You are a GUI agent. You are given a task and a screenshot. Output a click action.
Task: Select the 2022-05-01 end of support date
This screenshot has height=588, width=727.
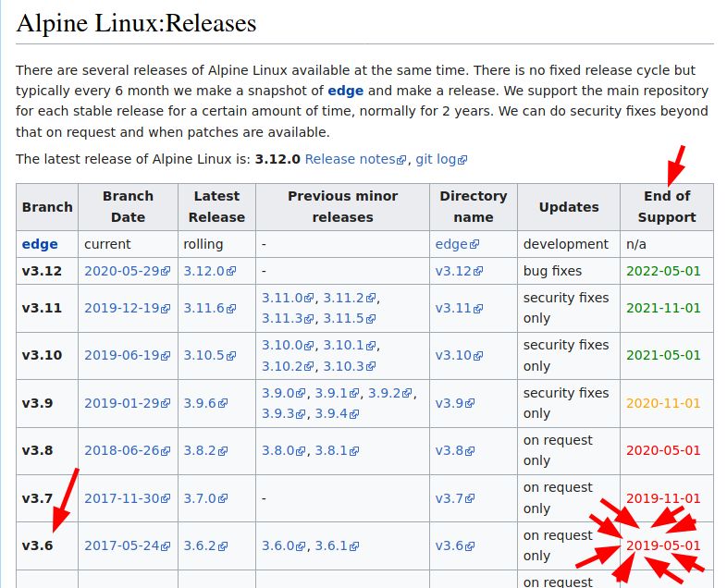coord(663,271)
